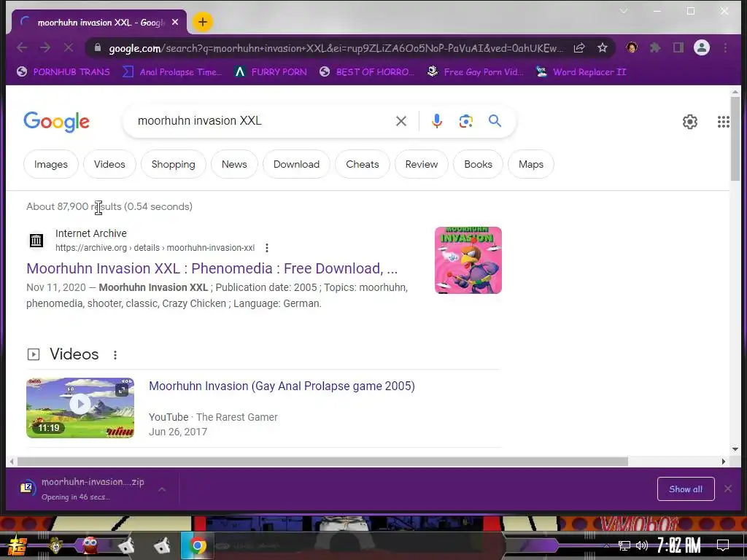Viewport: 747px width, 560px height.
Task: Choose the Download filter chip
Action: (296, 164)
